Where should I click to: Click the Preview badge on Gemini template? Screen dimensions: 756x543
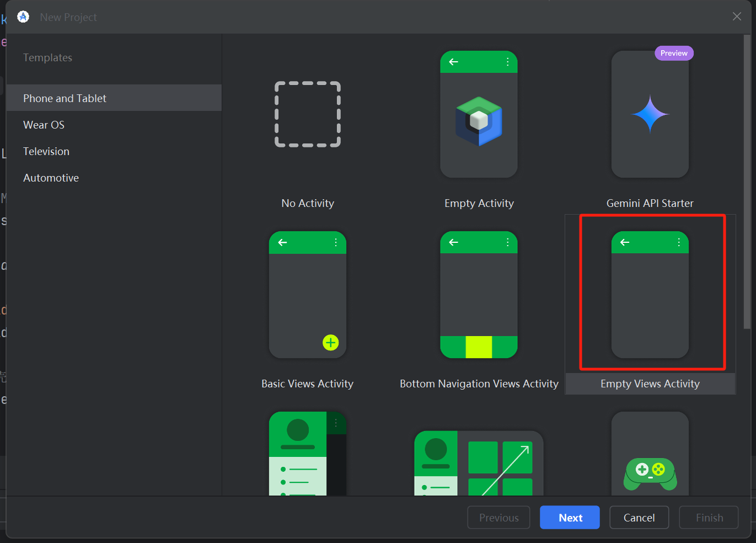click(674, 53)
